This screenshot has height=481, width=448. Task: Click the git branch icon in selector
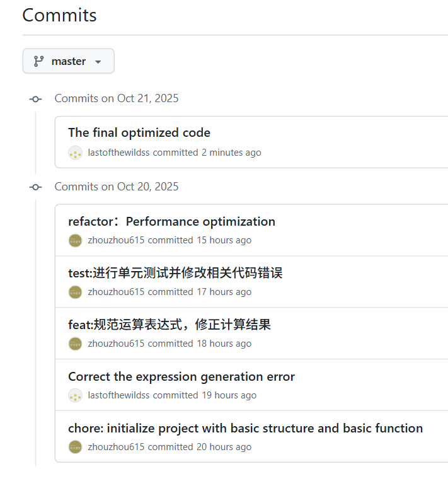coord(38,61)
